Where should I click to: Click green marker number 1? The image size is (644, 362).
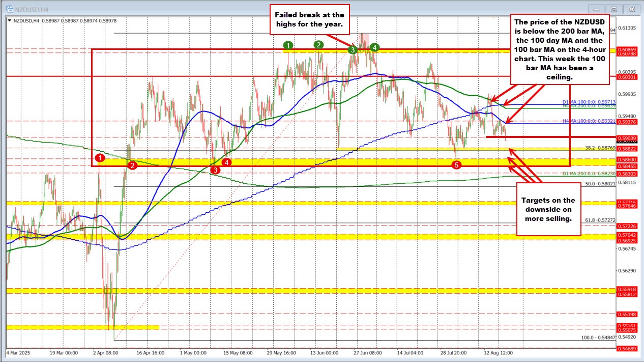(x=288, y=46)
